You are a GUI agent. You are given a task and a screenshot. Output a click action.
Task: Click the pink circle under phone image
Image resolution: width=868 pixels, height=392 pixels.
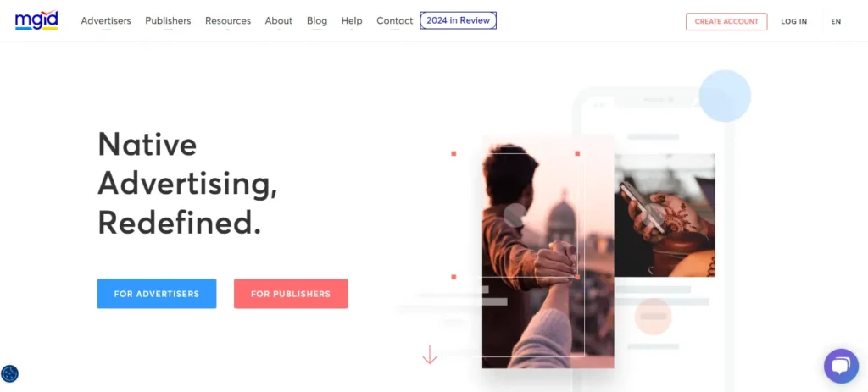(653, 317)
